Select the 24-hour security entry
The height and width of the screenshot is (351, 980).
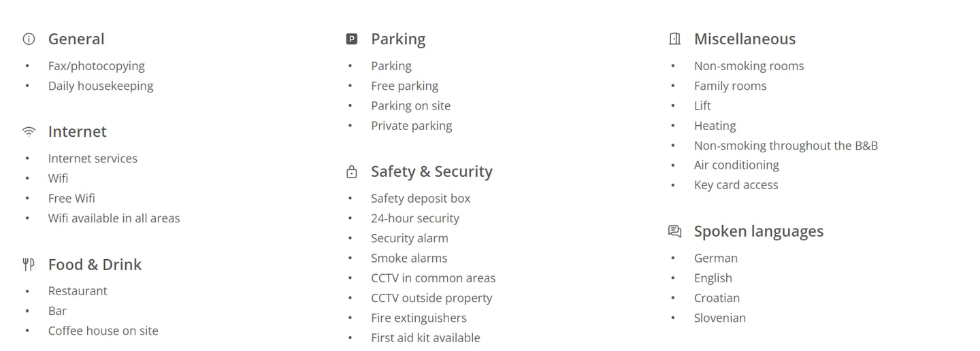[x=415, y=218]
